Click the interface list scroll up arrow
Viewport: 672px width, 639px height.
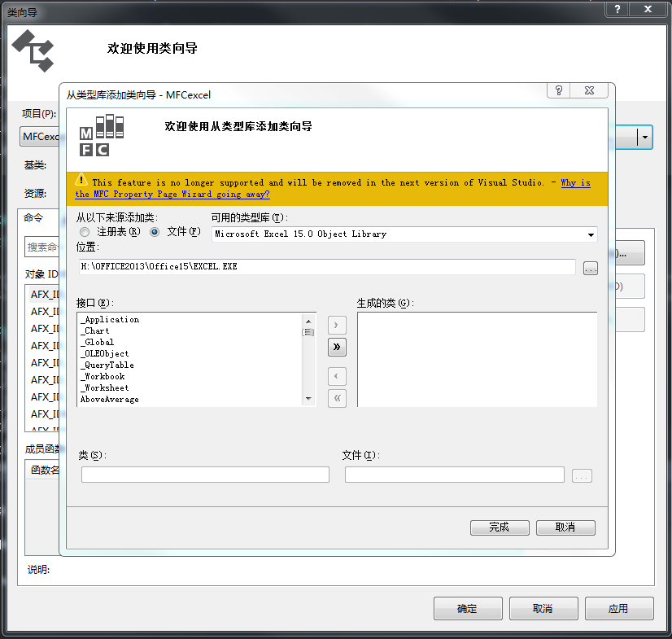point(308,322)
